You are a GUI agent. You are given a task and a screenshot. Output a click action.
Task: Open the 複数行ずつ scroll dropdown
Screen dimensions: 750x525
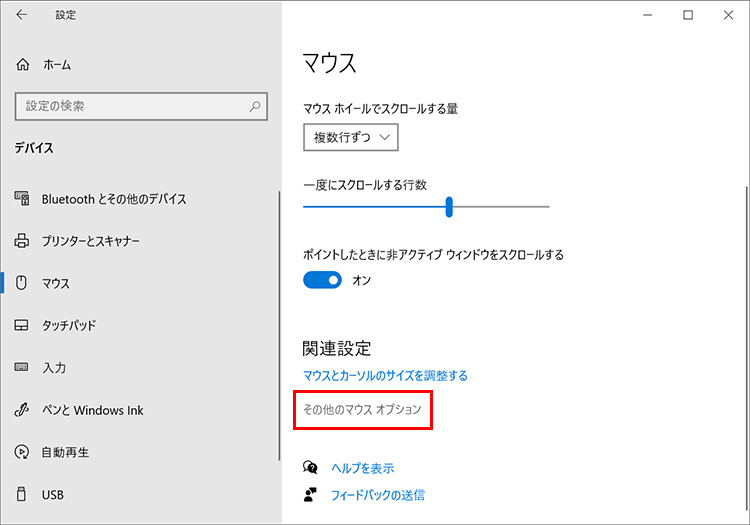(x=351, y=137)
